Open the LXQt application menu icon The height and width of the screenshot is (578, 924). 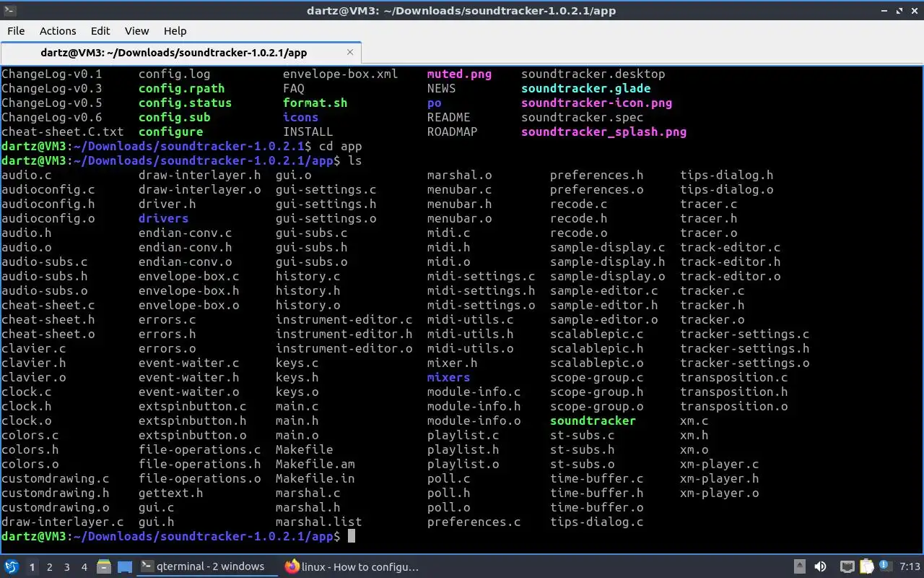click(x=12, y=566)
